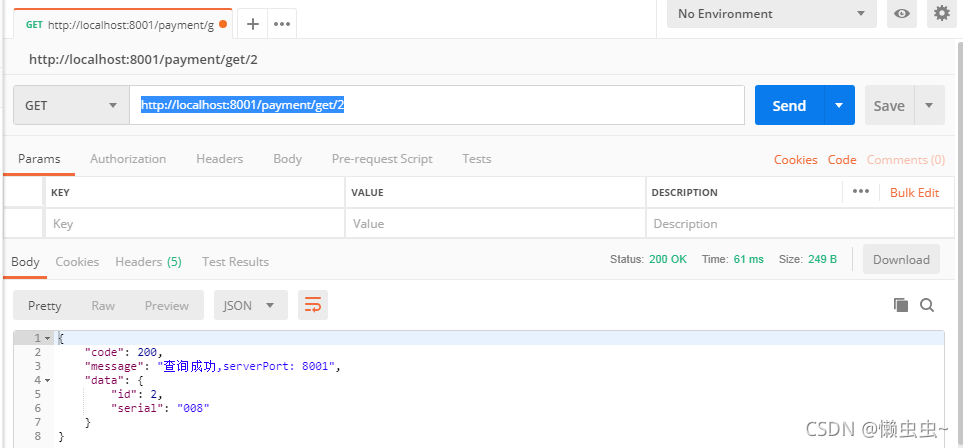Toggle response line wrap icon

coord(313,305)
